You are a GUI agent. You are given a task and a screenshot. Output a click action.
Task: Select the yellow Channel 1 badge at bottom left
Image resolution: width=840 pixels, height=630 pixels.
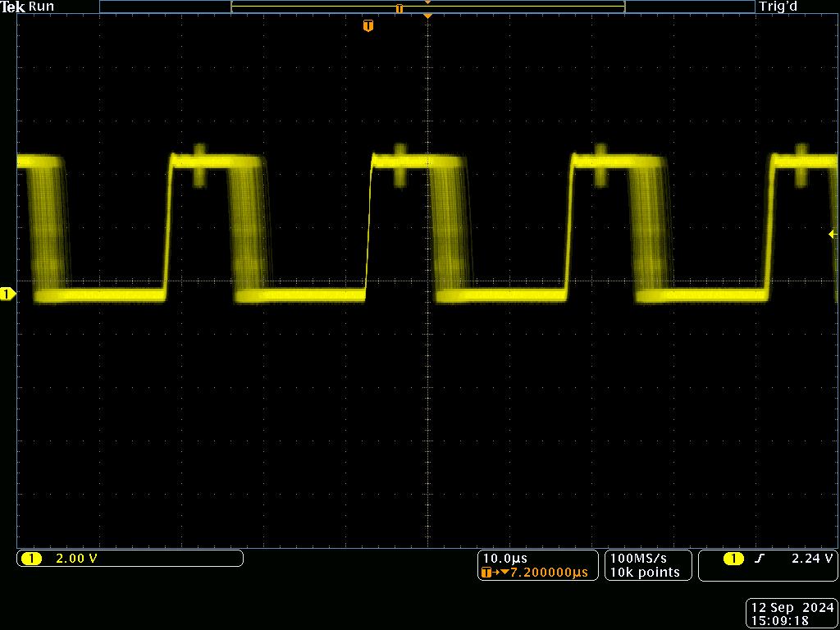coord(33,558)
